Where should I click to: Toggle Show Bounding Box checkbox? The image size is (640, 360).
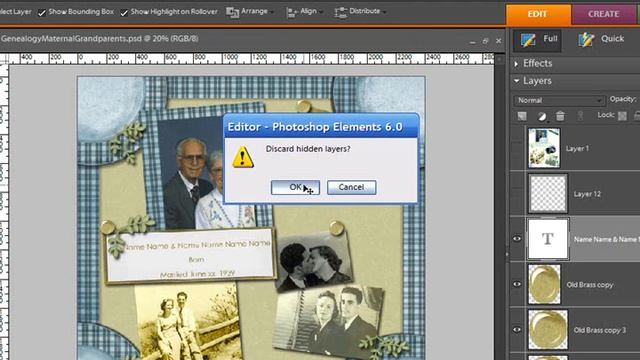42,13
